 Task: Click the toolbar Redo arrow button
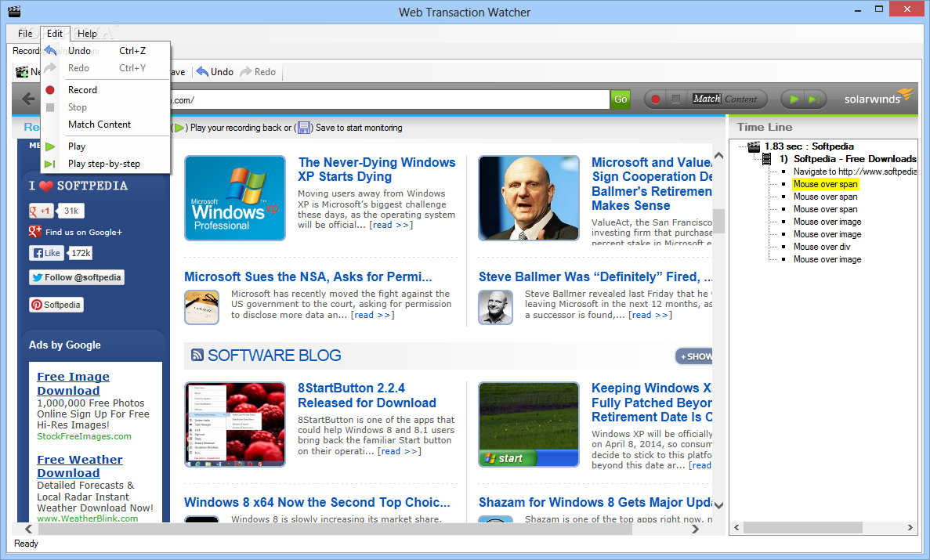tap(258, 72)
